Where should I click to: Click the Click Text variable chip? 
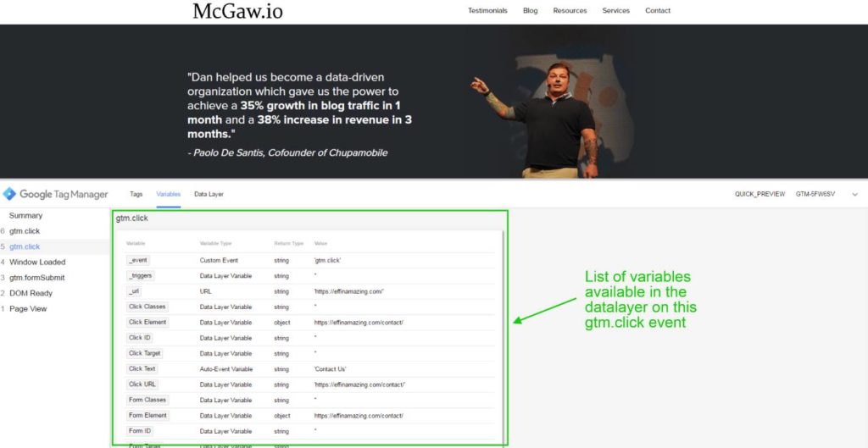pos(142,368)
